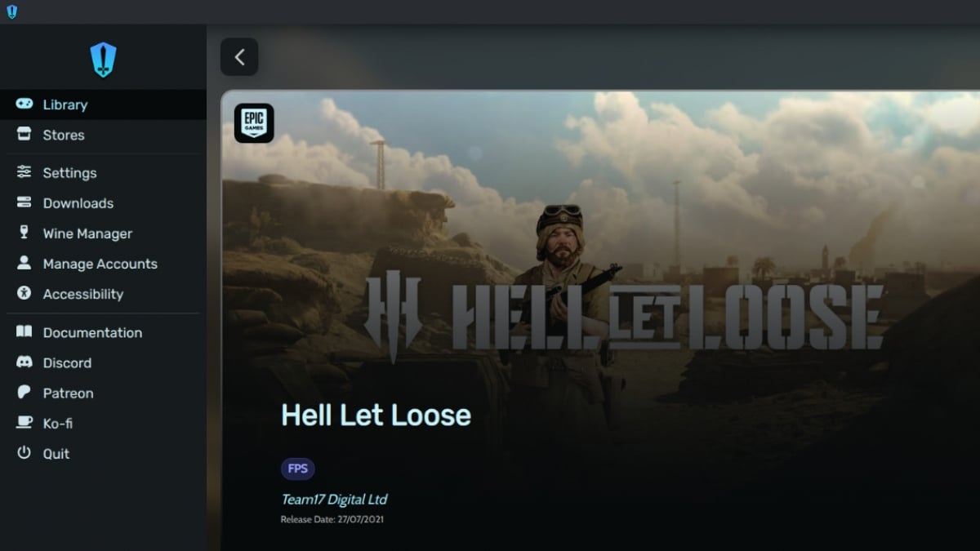
Task: Click the Wine Manager glass icon
Action: 24,233
